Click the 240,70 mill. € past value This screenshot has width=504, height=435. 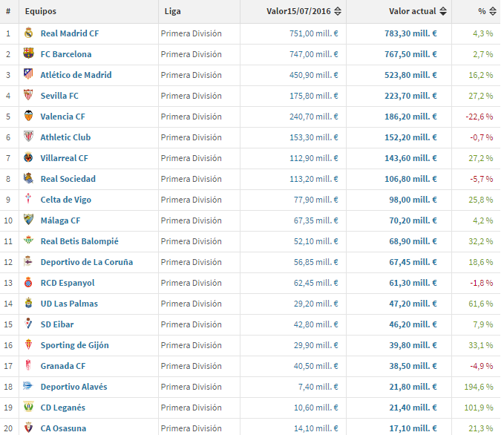[314, 117]
